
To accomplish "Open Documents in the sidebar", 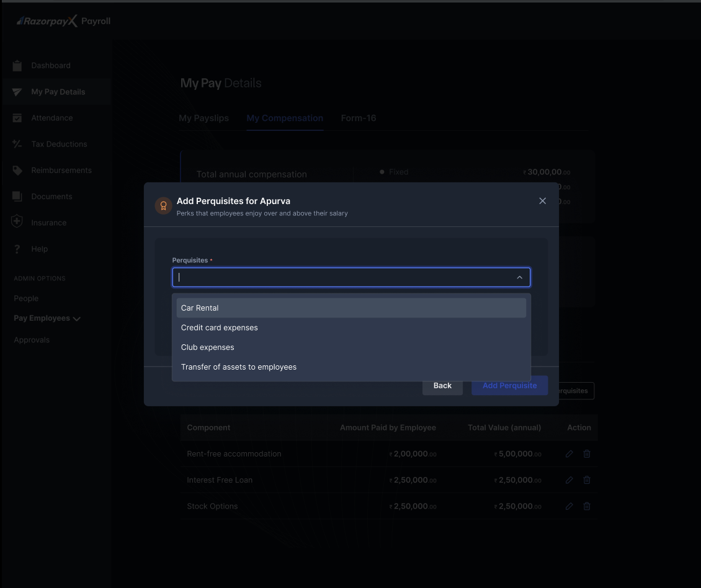I will [52, 197].
